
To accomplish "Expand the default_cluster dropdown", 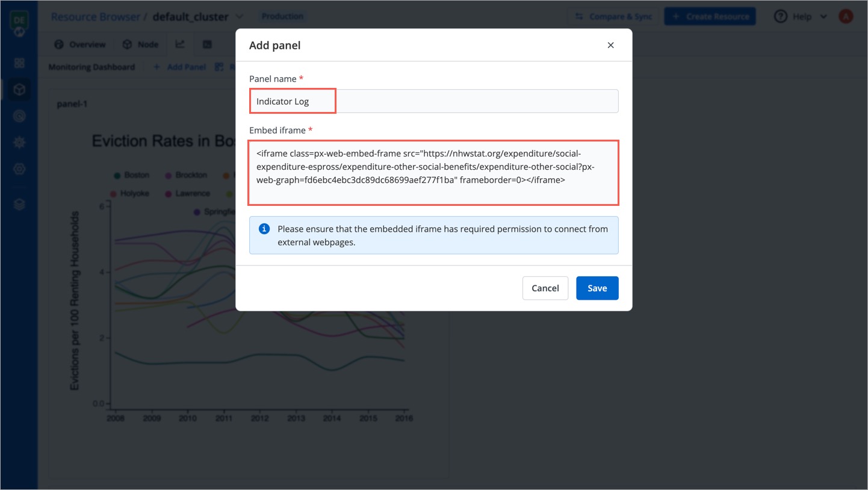I will coord(240,16).
